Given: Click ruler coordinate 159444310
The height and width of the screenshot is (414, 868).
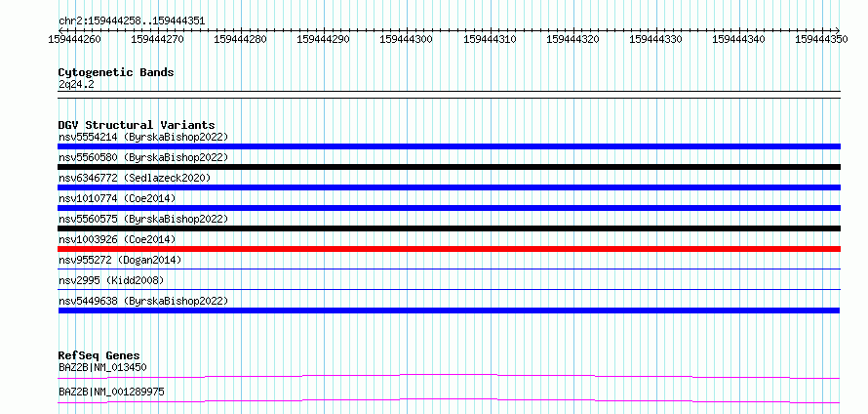Looking at the screenshot, I should (490, 39).
